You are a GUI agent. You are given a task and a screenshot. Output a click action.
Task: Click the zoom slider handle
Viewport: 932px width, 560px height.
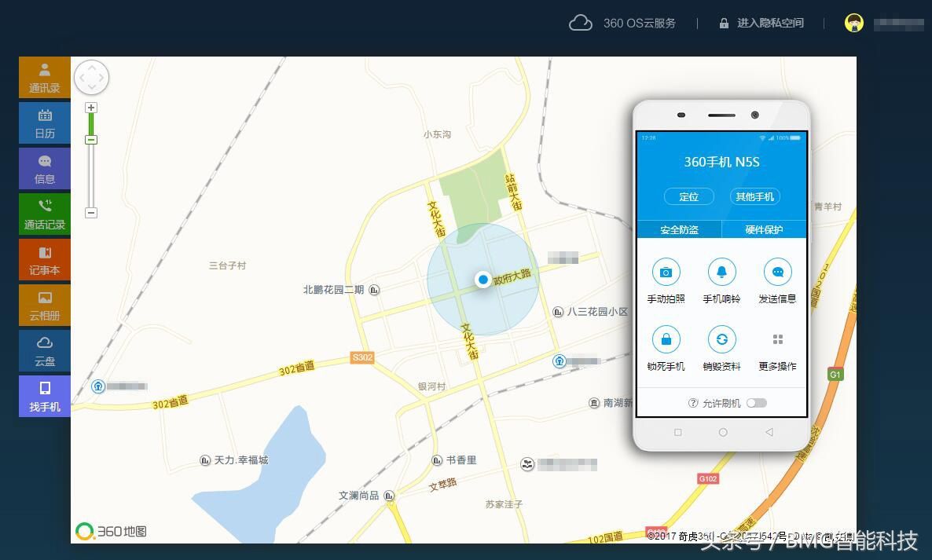pyautogui.click(x=91, y=140)
